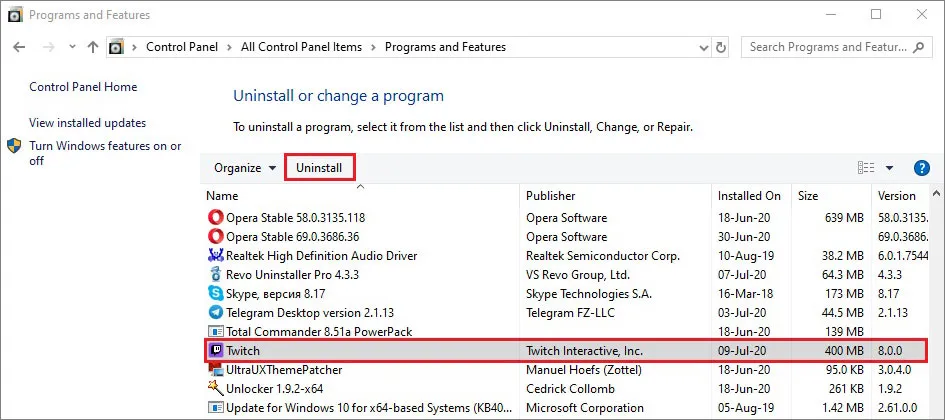The width and height of the screenshot is (945, 420).
Task: Open help with the blue question mark
Action: tap(921, 168)
